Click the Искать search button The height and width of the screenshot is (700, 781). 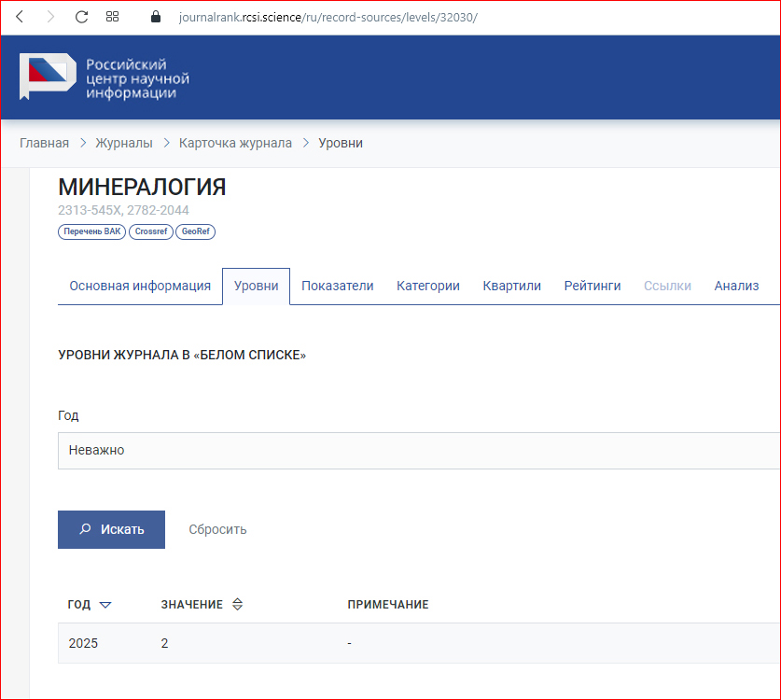[x=112, y=529]
